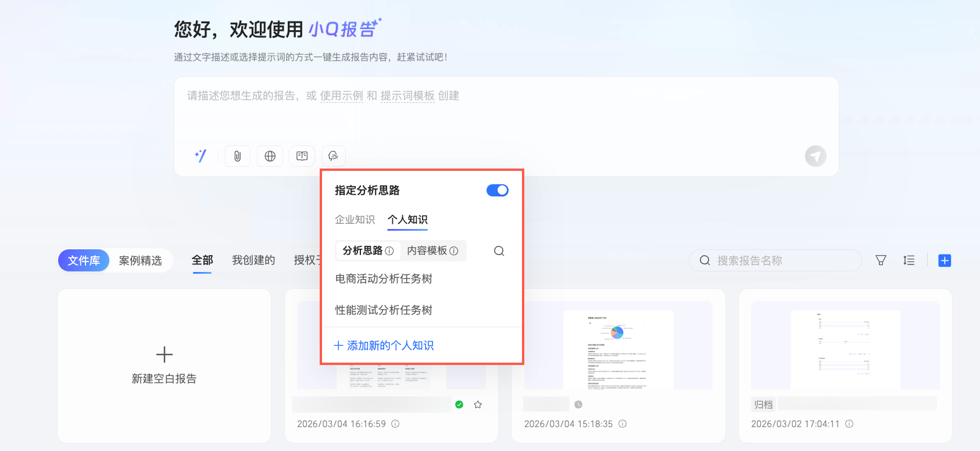This screenshot has height=451, width=980.
Task: Click the info icon next to 分析思路
Action: [x=389, y=251]
